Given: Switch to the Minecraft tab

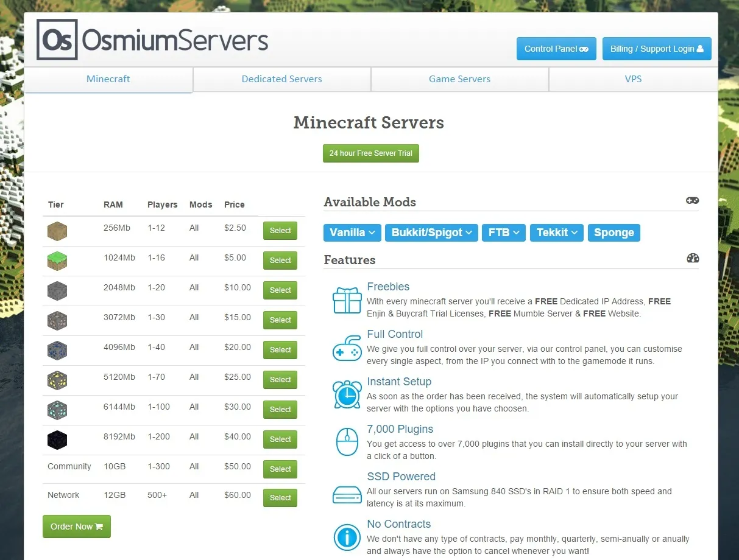Looking at the screenshot, I should (x=108, y=79).
